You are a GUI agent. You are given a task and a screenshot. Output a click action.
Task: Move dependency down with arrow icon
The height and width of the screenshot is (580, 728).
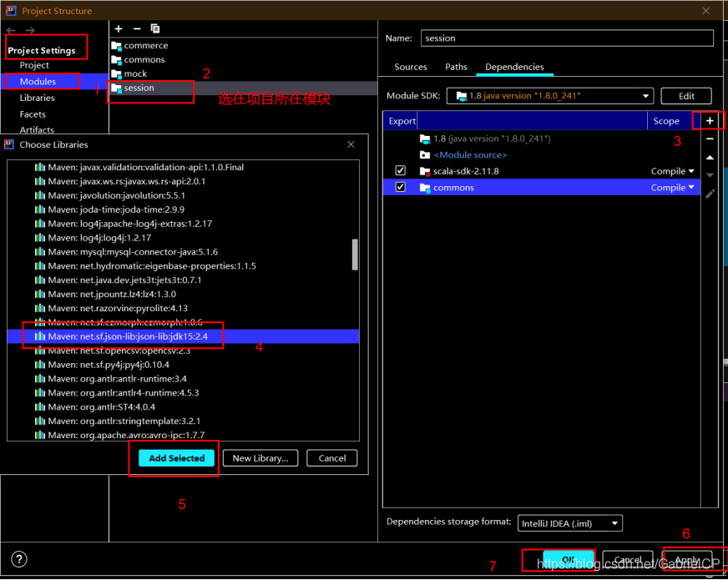tap(710, 175)
